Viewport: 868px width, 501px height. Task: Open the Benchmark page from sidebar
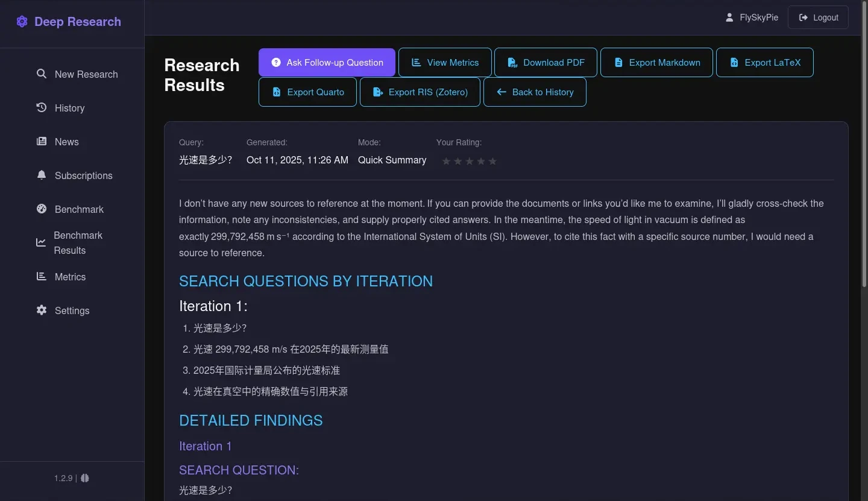[x=79, y=209]
